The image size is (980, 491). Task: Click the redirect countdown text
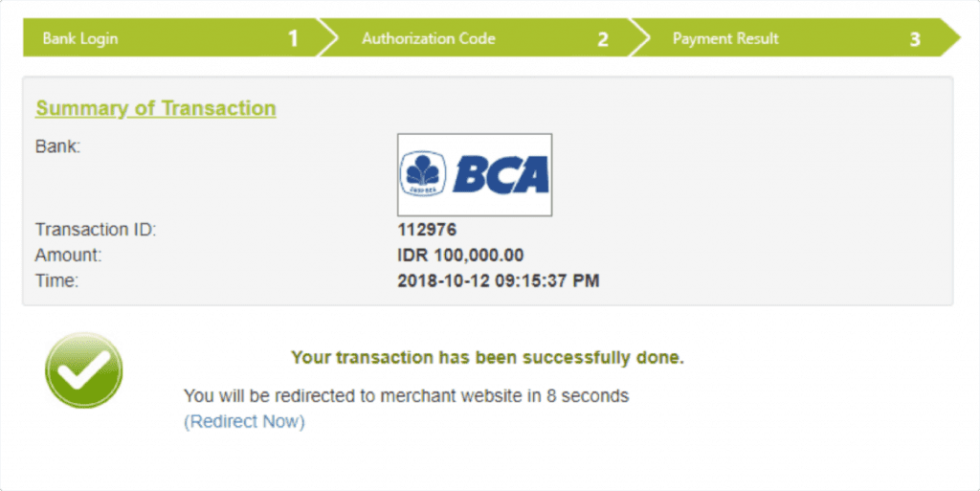[406, 396]
